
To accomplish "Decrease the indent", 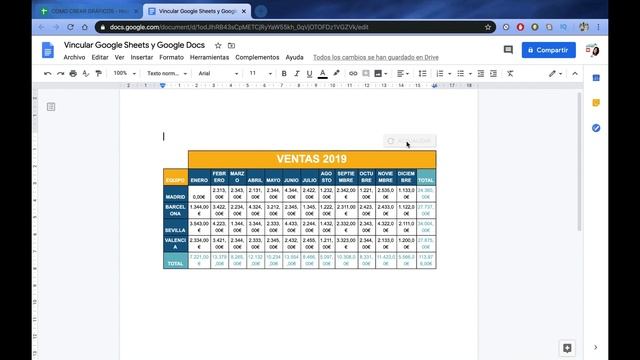I will (481, 73).
